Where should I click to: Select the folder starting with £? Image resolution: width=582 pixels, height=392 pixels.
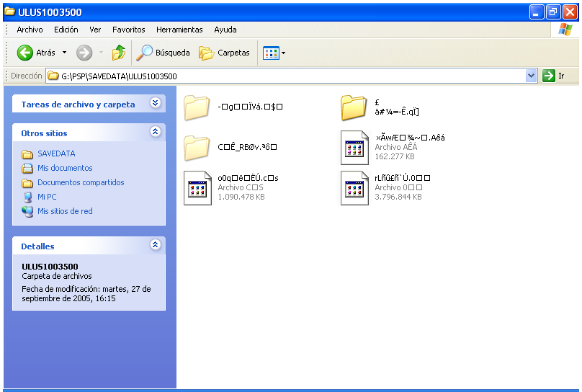[x=354, y=107]
